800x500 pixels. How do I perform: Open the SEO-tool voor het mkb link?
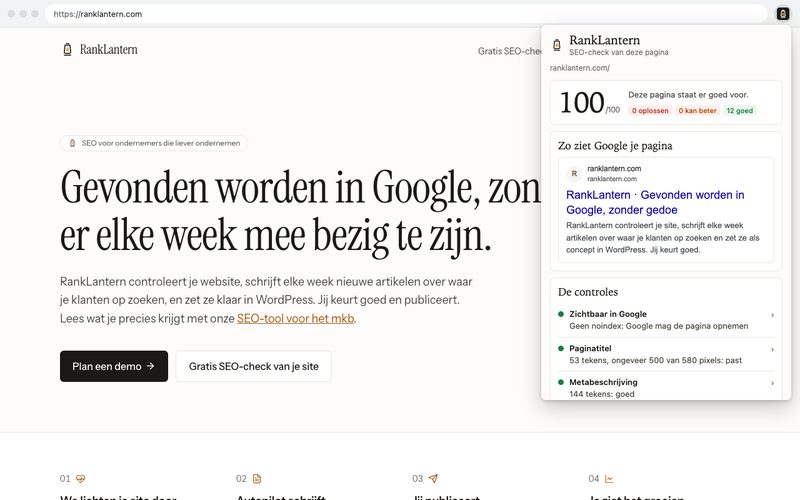(x=295, y=318)
